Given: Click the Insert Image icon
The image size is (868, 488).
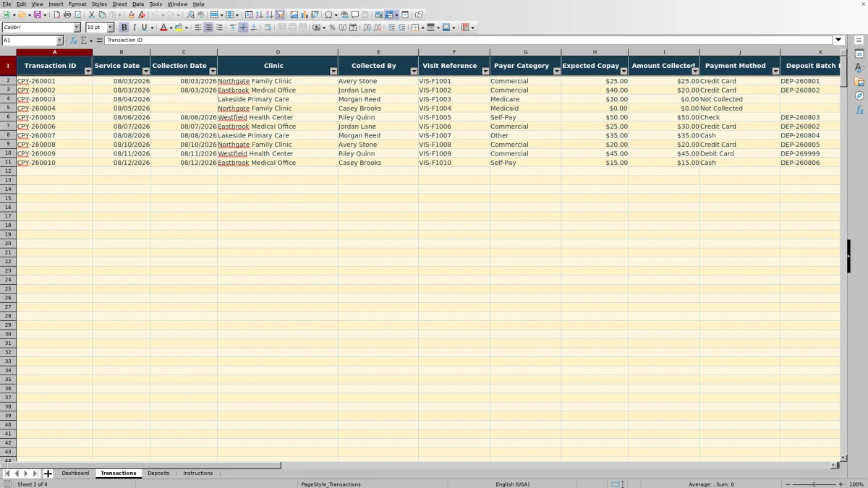Looking at the screenshot, I should pyautogui.click(x=294, y=14).
